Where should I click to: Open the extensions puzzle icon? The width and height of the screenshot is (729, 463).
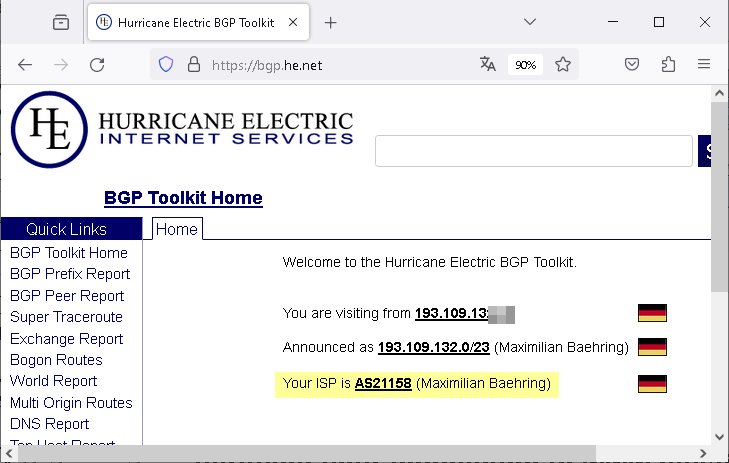[668, 64]
